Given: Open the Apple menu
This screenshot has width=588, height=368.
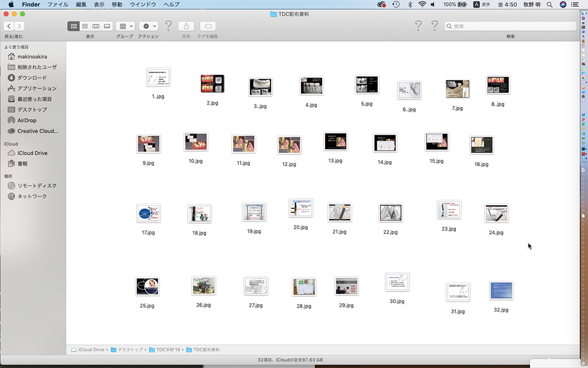Looking at the screenshot, I should [11, 5].
